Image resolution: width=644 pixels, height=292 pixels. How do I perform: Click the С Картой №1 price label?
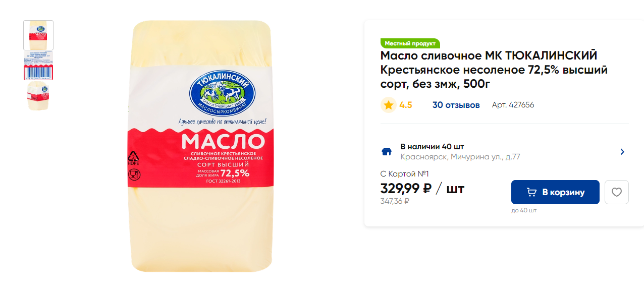(404, 174)
